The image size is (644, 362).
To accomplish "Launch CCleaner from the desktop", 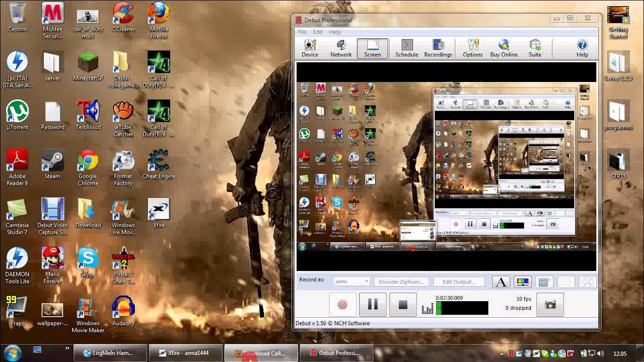I will (123, 18).
